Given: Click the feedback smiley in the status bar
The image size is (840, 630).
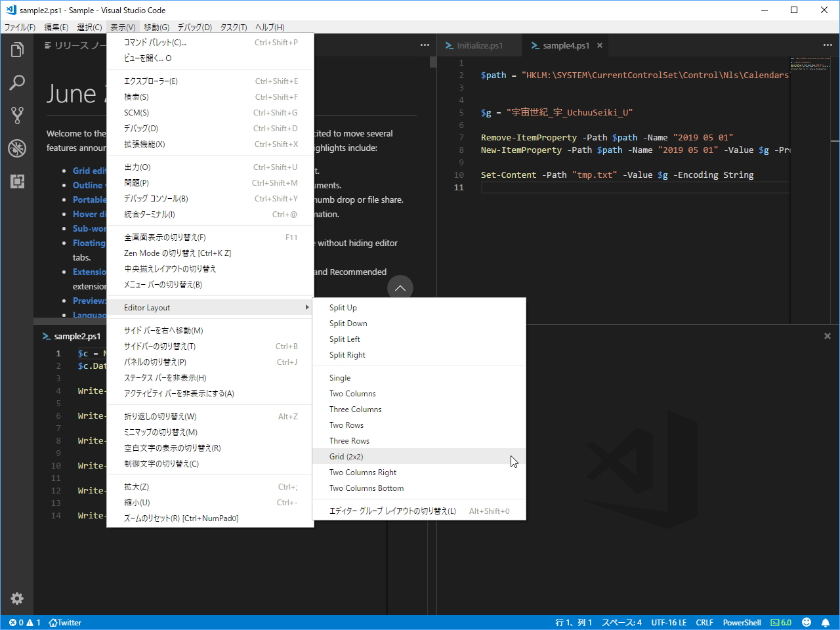Looking at the screenshot, I should coord(806,622).
